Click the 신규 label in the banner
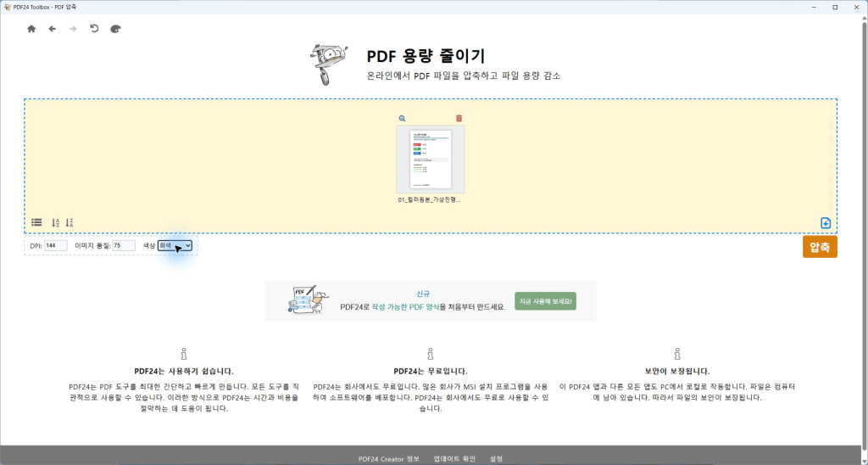This screenshot has width=868, height=465. click(423, 294)
